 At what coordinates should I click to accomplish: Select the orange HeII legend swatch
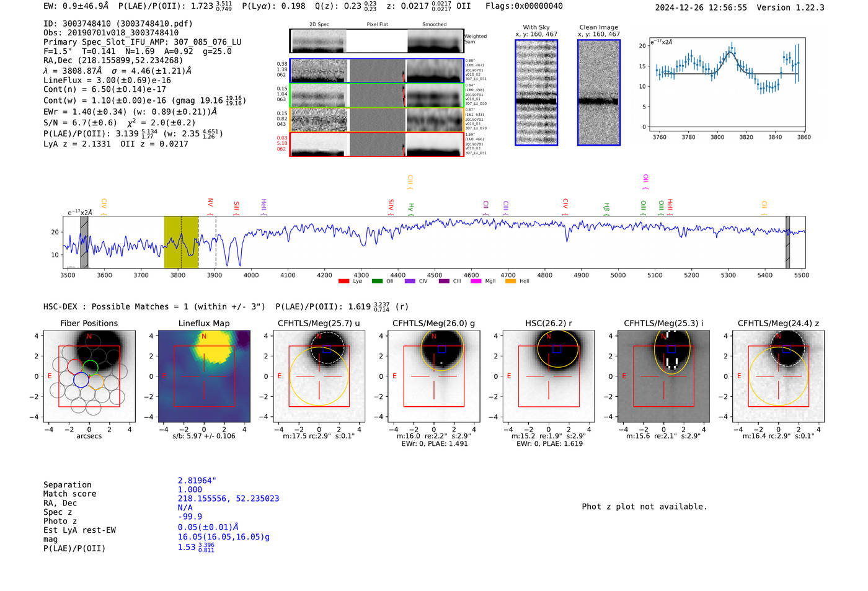coord(510,282)
